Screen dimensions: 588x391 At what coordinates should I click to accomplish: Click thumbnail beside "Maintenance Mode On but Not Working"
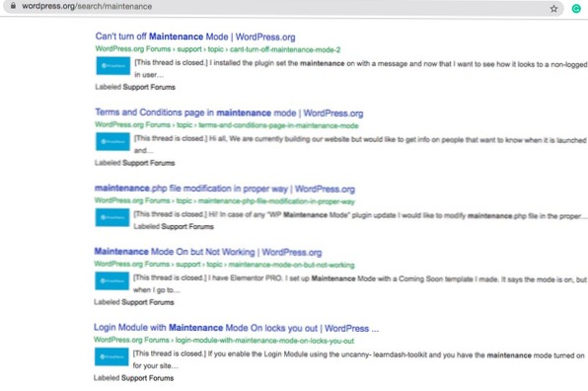pos(112,280)
